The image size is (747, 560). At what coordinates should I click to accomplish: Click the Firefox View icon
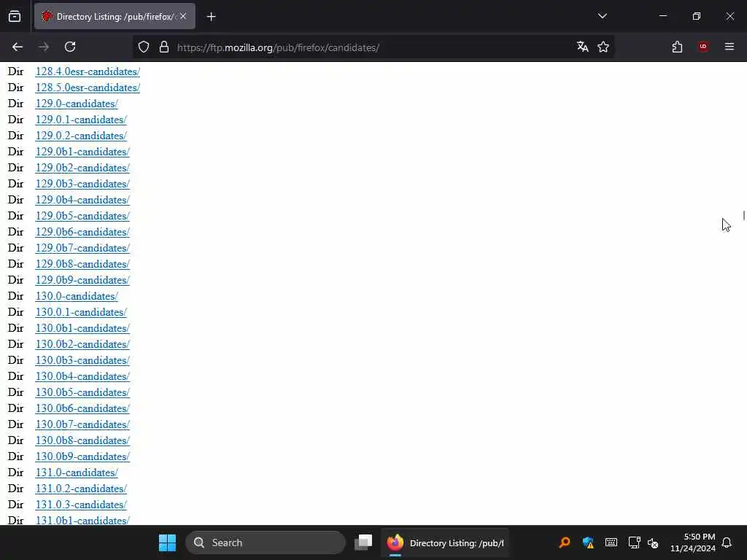(x=15, y=16)
